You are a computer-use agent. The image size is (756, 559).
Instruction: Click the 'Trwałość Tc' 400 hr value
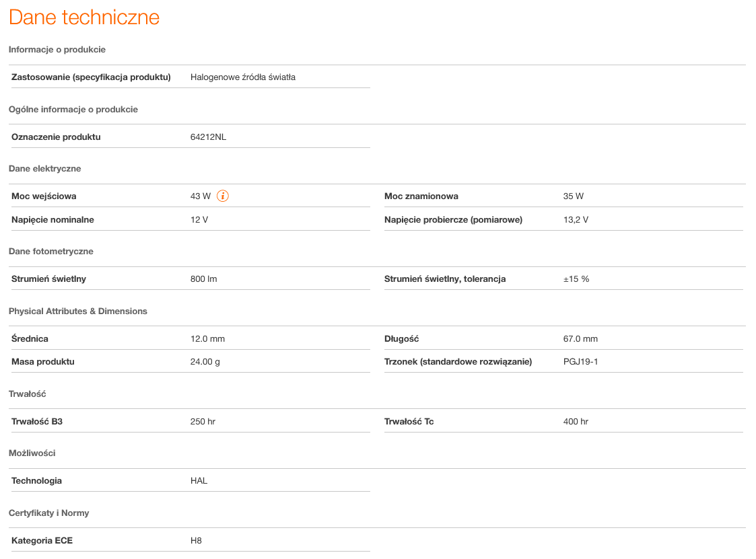[x=576, y=422]
